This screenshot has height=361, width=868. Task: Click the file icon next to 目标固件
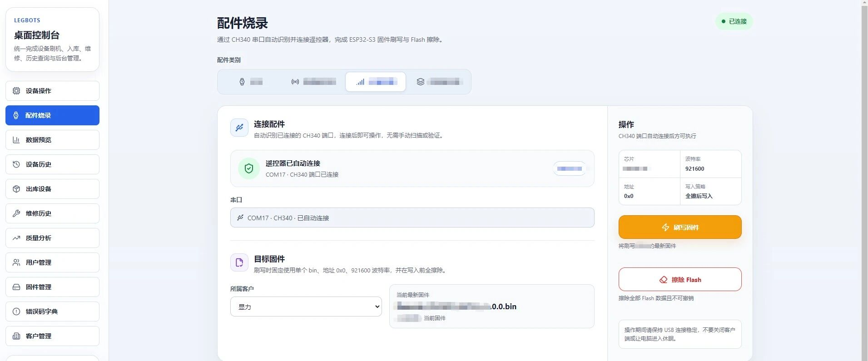point(239,262)
